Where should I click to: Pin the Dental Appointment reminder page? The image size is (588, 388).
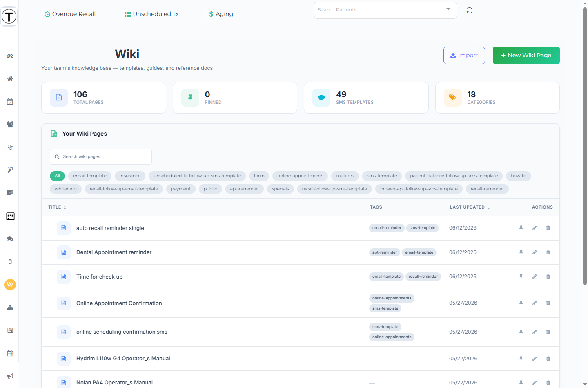pos(521,252)
